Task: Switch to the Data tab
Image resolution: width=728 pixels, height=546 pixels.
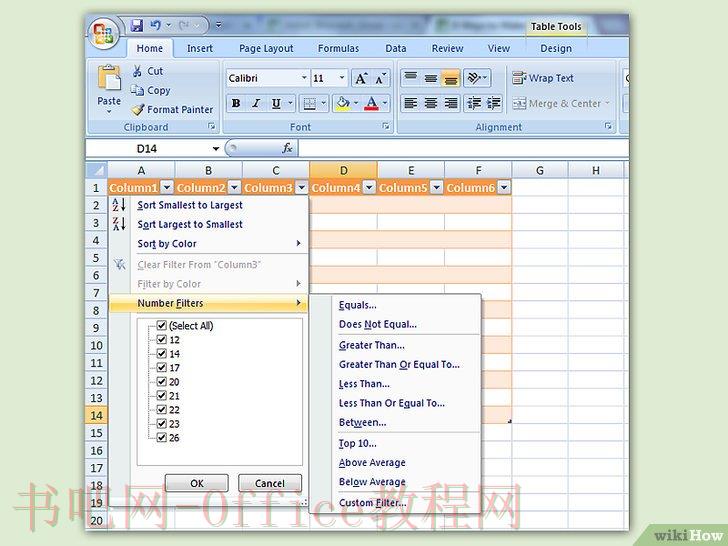Action: pos(396,48)
